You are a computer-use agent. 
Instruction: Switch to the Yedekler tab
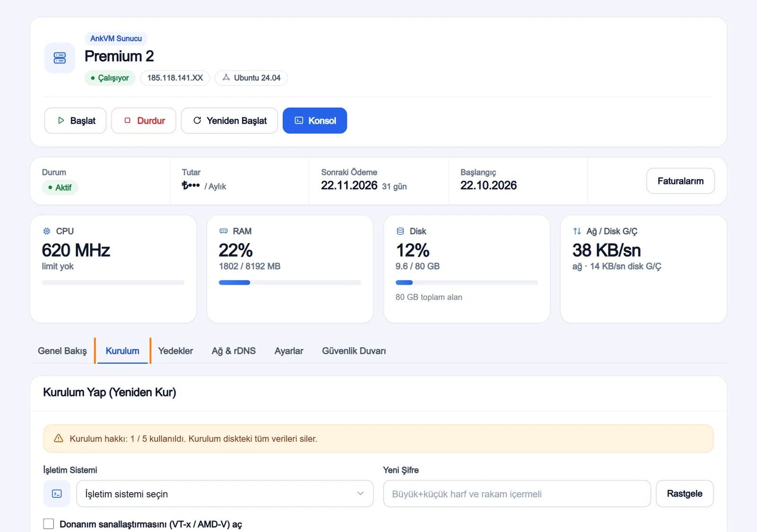point(176,351)
